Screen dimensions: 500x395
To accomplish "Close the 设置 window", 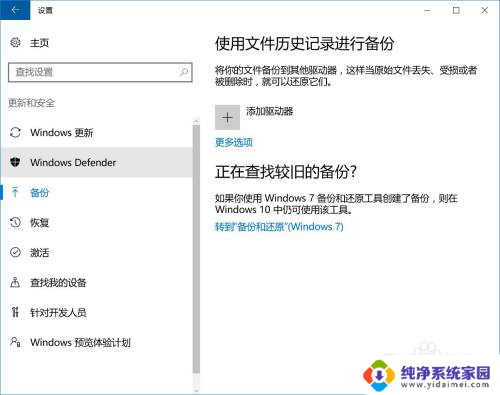I will coord(485,10).
